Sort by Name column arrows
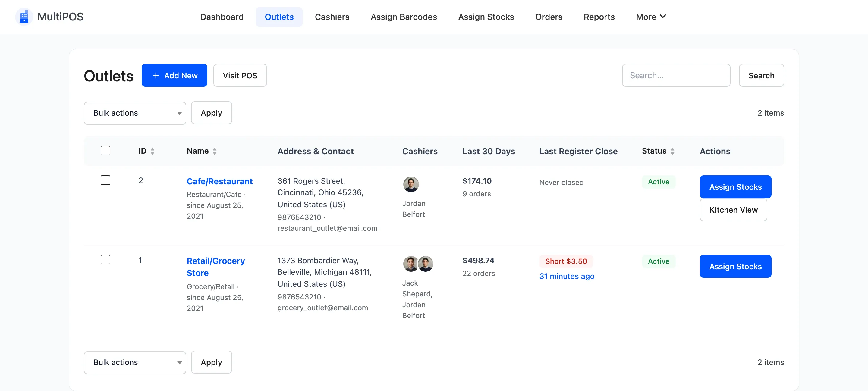868x391 pixels. (x=215, y=151)
